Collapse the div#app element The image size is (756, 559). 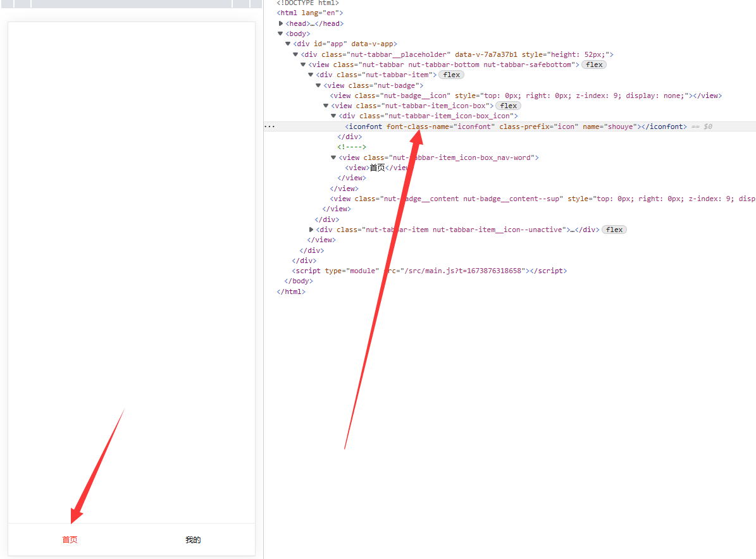pyautogui.click(x=288, y=44)
